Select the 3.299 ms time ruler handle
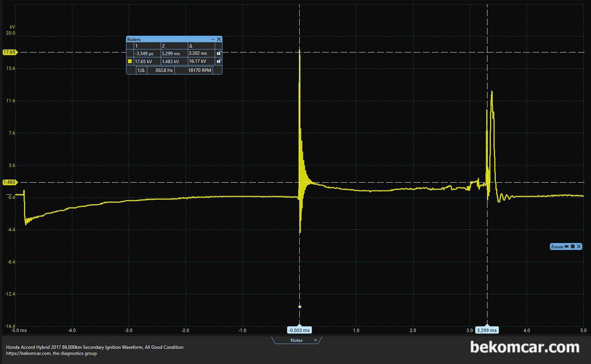The width and height of the screenshot is (591, 364). pos(487,330)
